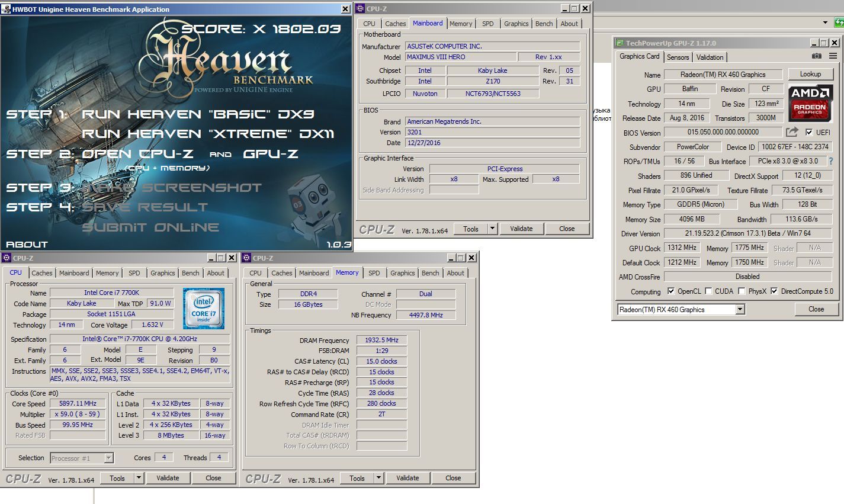Switch to Validation tab in GPU-Z
Viewport: 844px width, 504px height.
click(x=710, y=57)
